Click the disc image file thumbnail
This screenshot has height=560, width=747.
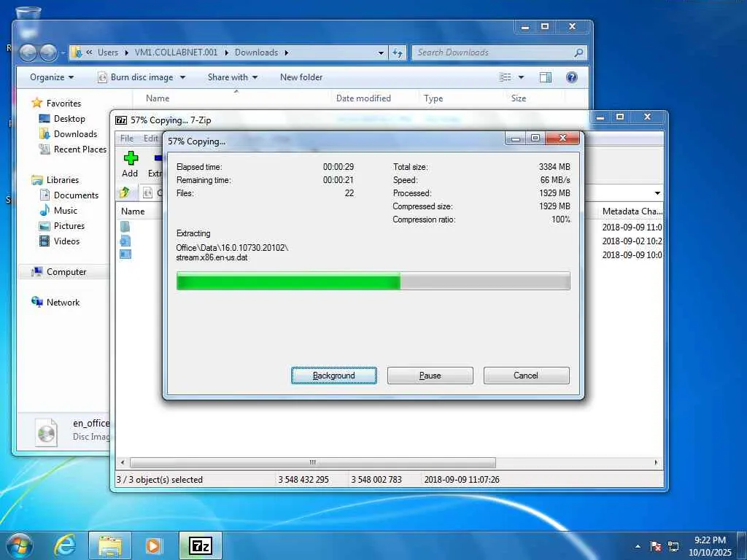[x=47, y=432]
